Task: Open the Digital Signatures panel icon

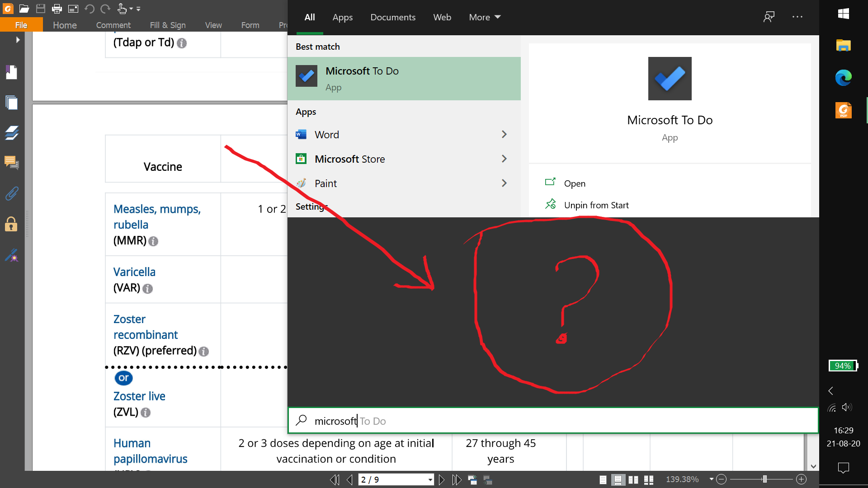Action: 11,256
